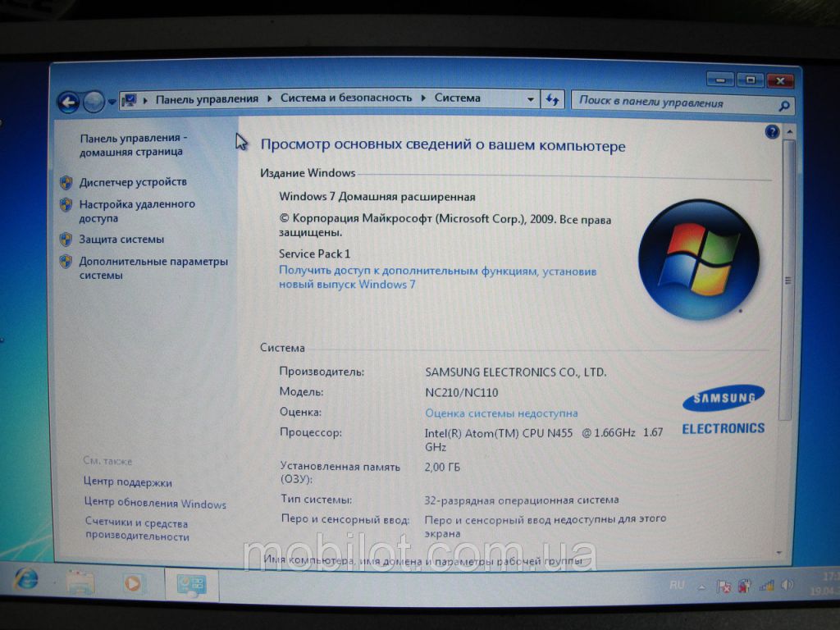Show previous locations dropdown in address bar
Screen dimensions: 840x630
[x=530, y=99]
